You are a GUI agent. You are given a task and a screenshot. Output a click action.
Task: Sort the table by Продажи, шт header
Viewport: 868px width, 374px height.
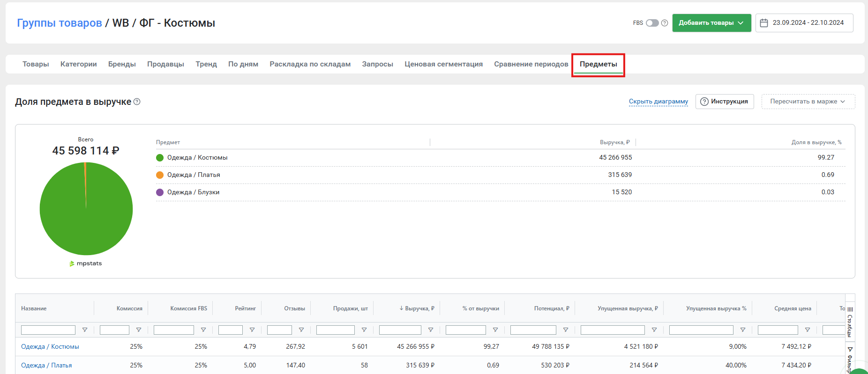pos(351,308)
